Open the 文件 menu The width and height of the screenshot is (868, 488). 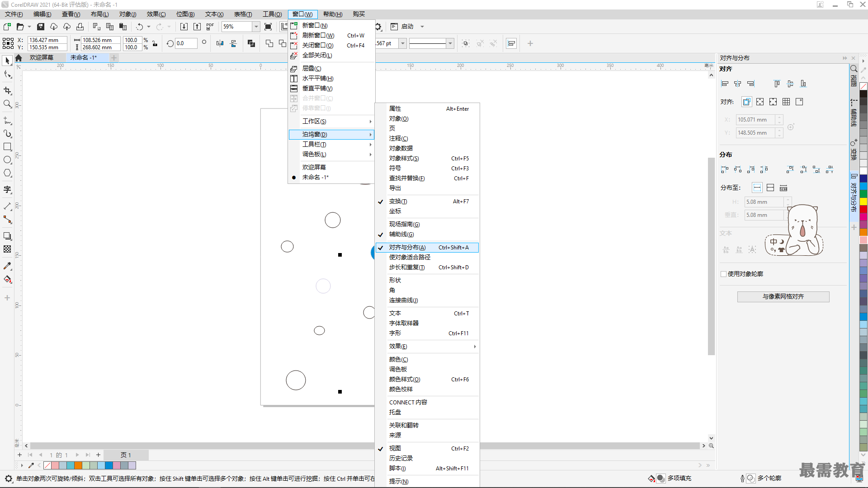click(14, 14)
